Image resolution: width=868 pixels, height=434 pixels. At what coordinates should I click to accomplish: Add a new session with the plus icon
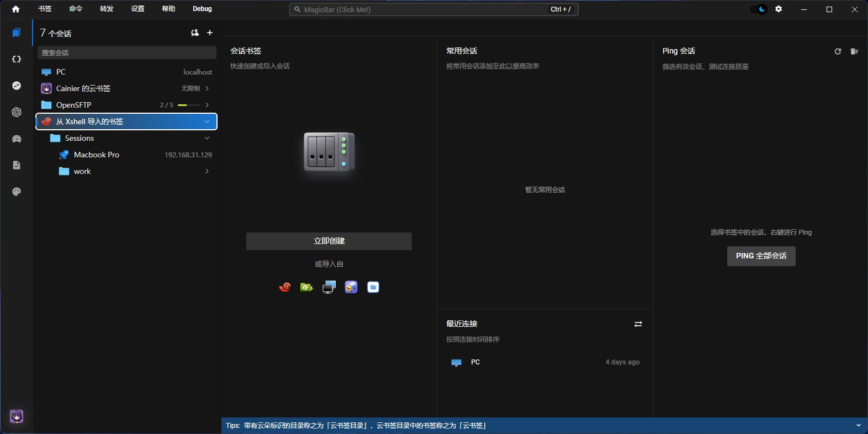(210, 33)
